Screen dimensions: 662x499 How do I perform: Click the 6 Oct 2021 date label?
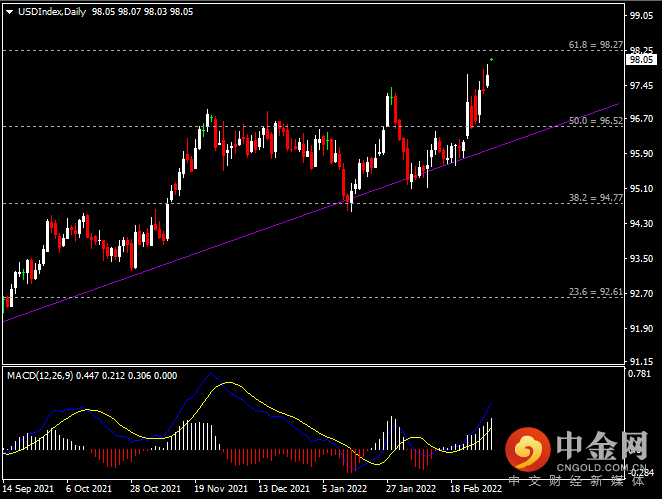point(89,488)
